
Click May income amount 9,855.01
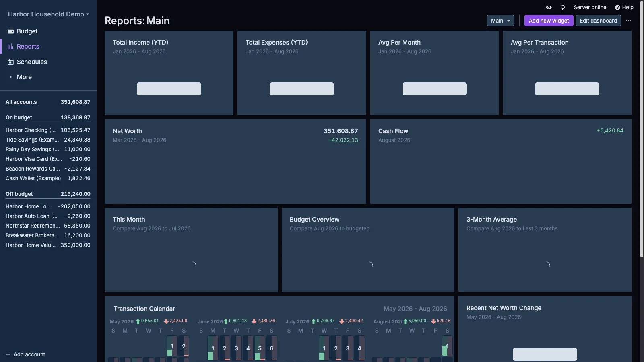click(147, 321)
